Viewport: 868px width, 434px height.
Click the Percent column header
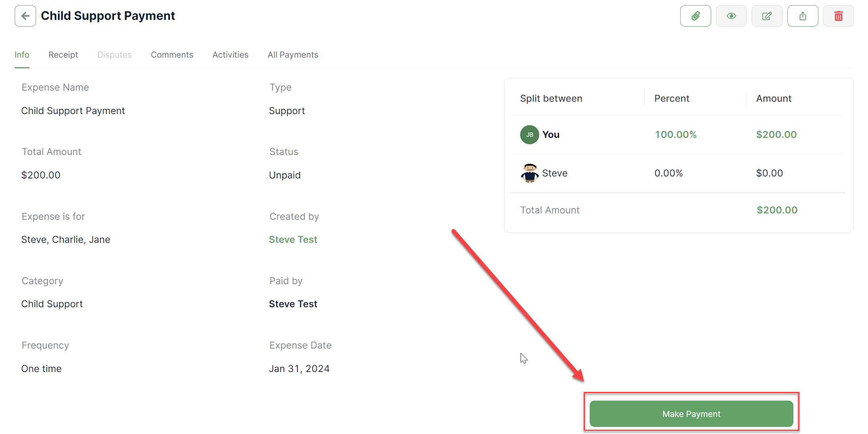click(671, 99)
